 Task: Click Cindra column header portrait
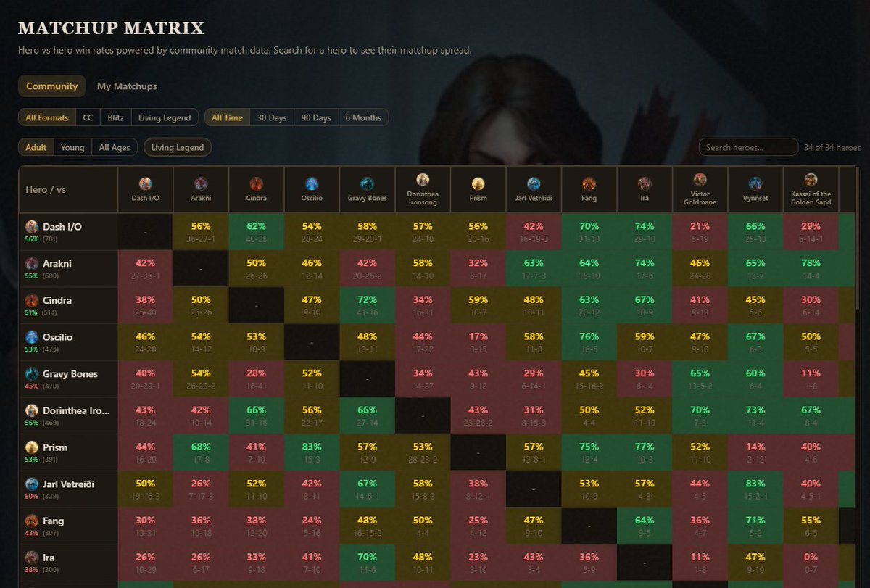coord(257,183)
